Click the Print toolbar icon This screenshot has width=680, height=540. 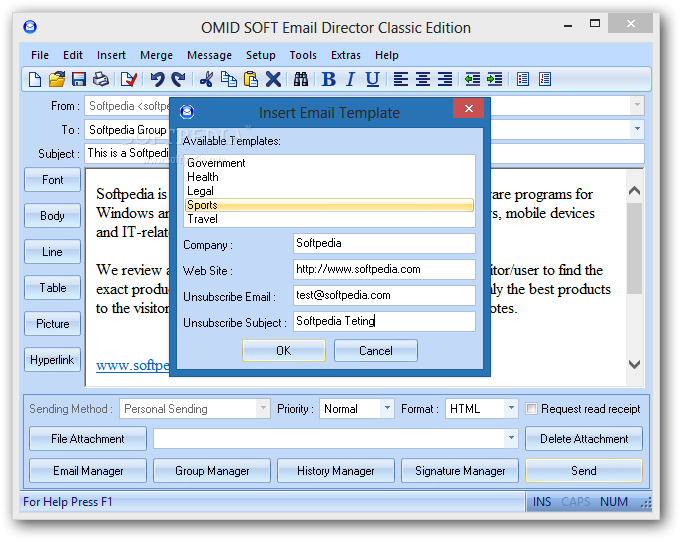coord(101,79)
